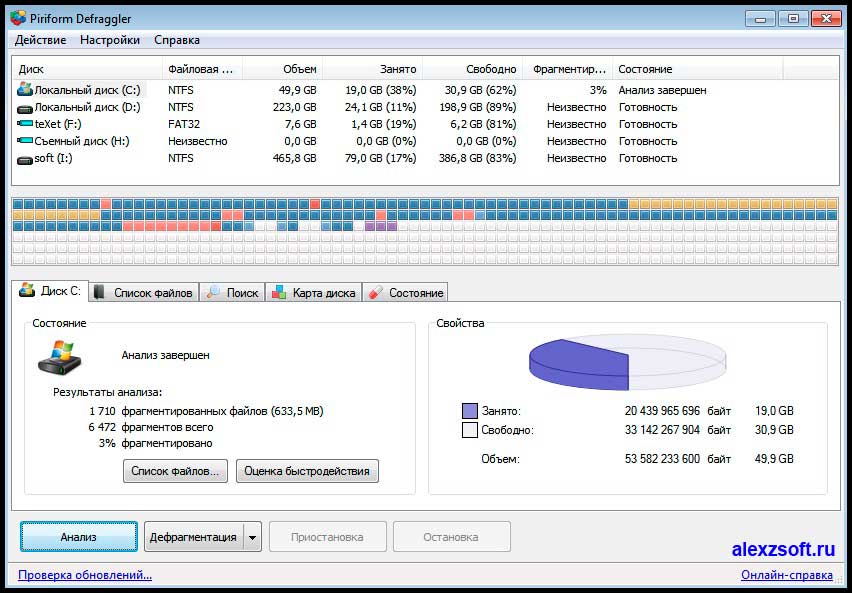Click the Local Disk (D:) drive icon

[25, 107]
